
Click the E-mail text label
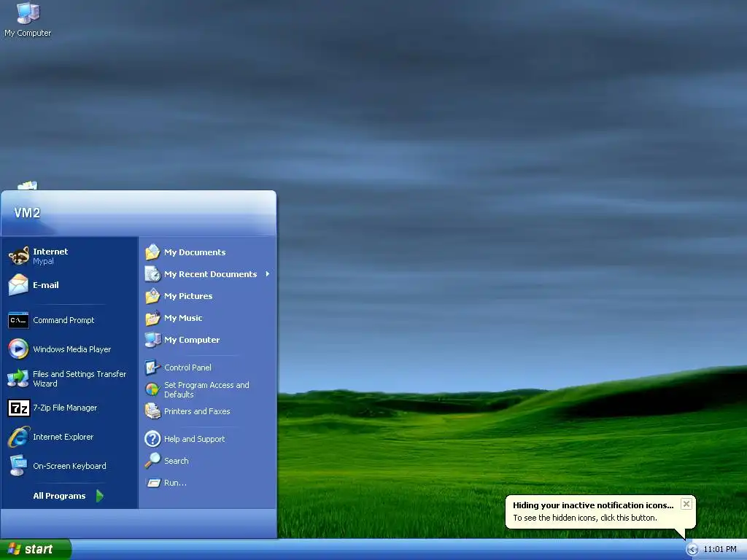click(46, 285)
